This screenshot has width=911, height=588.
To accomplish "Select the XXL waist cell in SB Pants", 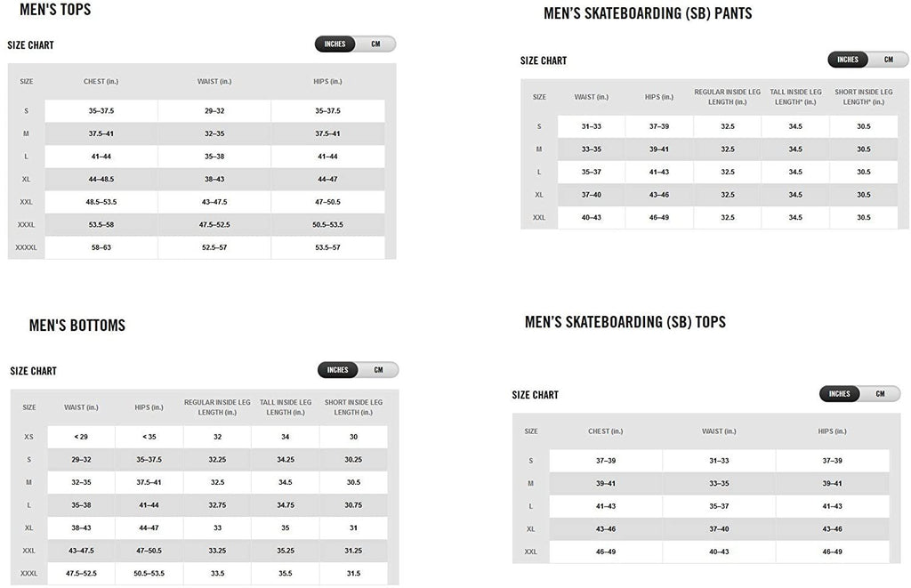I will point(591,217).
